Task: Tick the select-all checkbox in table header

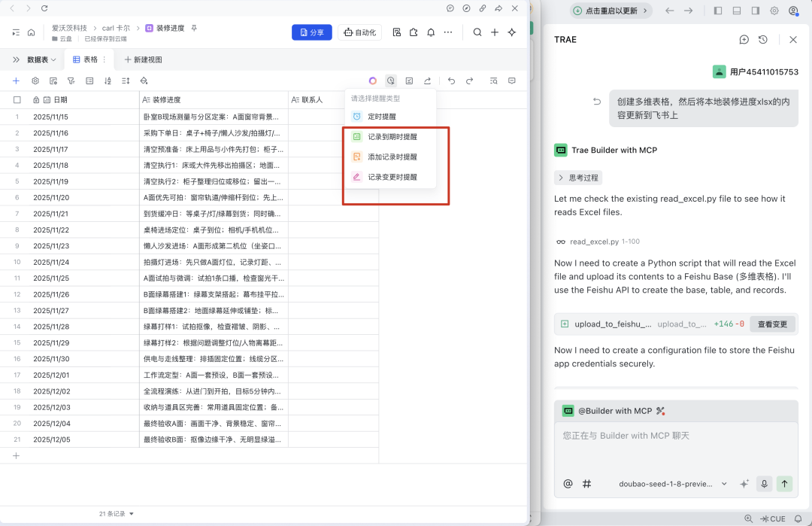Action: point(17,99)
